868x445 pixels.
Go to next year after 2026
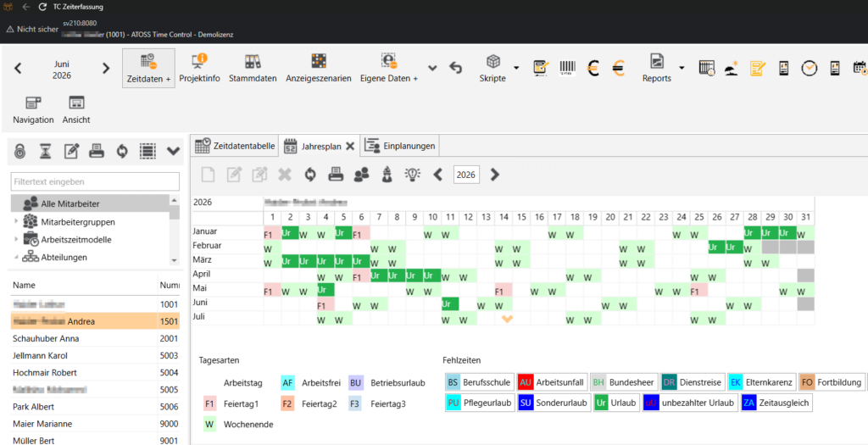[495, 175]
